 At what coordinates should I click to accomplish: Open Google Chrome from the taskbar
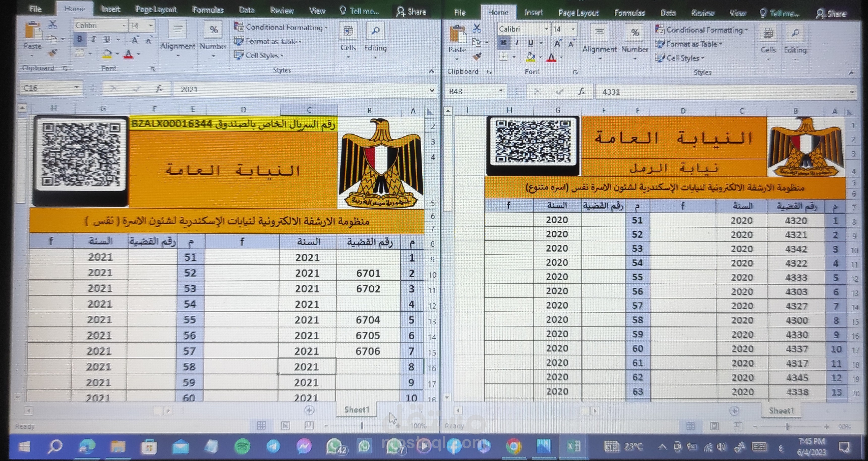(x=514, y=447)
